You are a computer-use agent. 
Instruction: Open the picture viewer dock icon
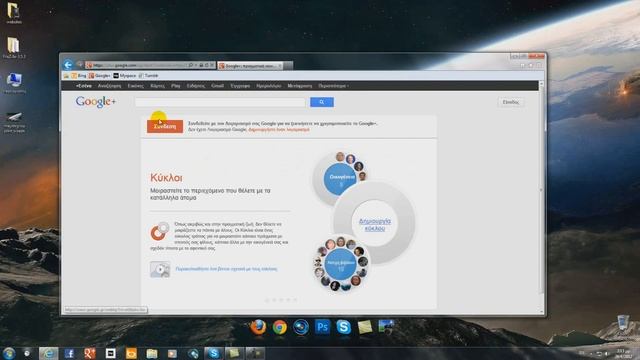[x=386, y=327]
